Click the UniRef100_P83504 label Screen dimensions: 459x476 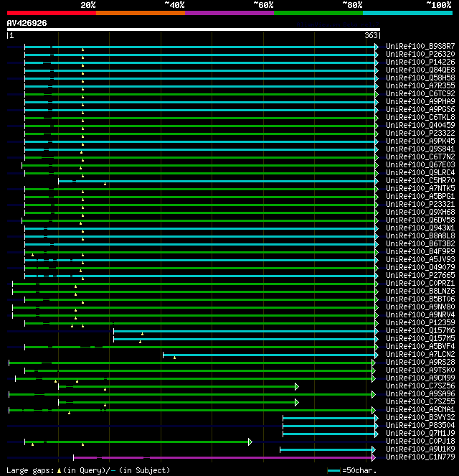pyautogui.click(x=420, y=425)
